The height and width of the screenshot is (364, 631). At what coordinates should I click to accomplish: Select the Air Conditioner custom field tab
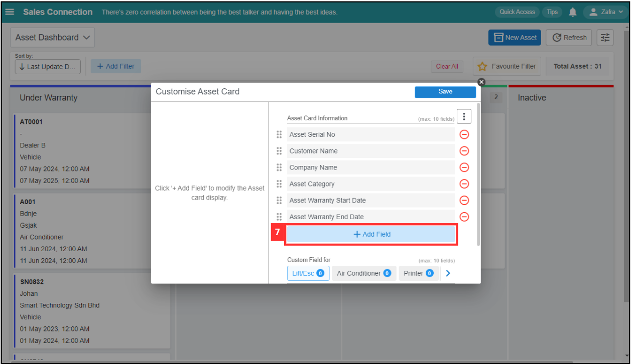[x=364, y=273]
